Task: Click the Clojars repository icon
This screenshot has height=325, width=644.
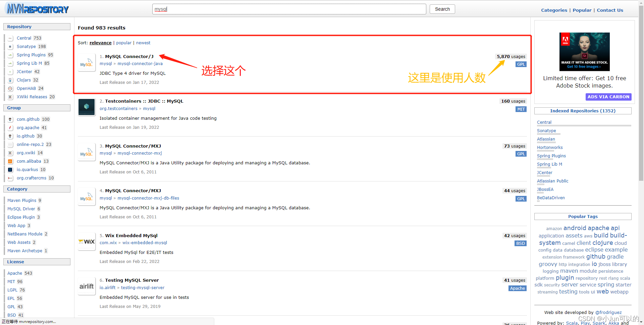Action: pos(10,80)
